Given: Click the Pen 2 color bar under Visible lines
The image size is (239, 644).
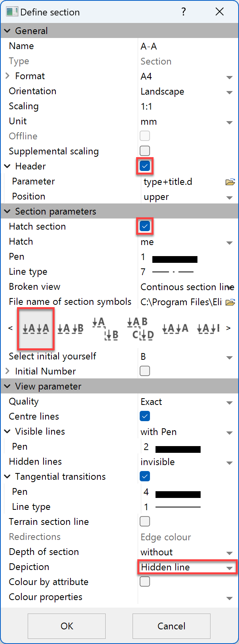Looking at the screenshot, I should 178,449.
